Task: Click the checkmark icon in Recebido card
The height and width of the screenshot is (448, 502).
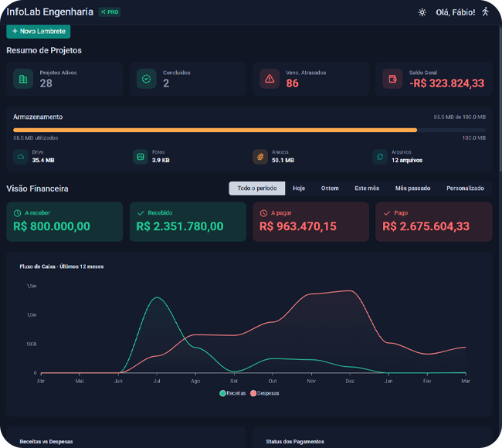Action: [141, 213]
